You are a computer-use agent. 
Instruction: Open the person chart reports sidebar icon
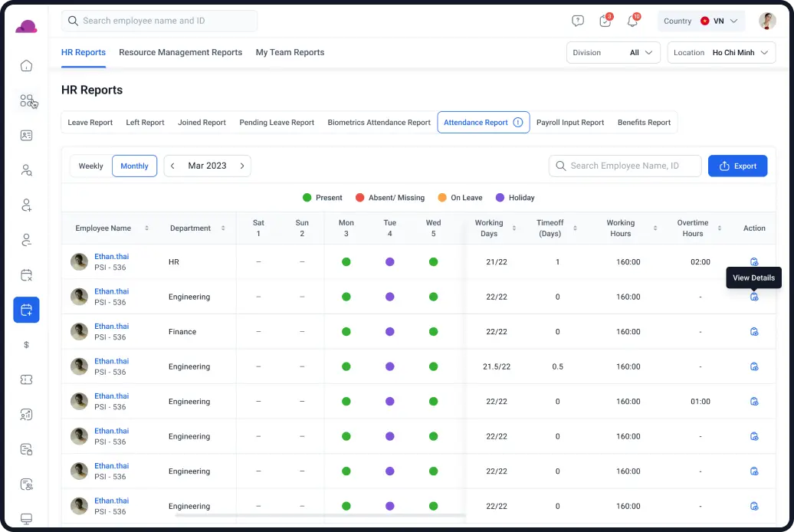click(x=26, y=415)
